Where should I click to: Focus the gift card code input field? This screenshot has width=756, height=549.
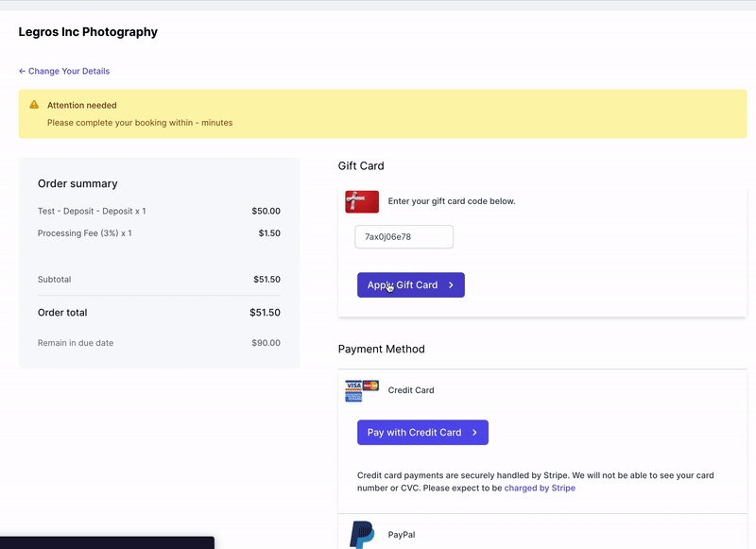[x=404, y=236]
